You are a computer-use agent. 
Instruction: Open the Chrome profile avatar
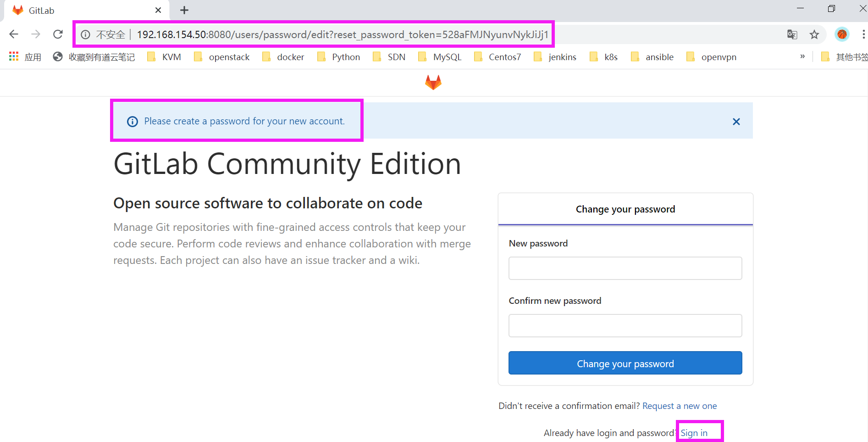click(x=842, y=34)
